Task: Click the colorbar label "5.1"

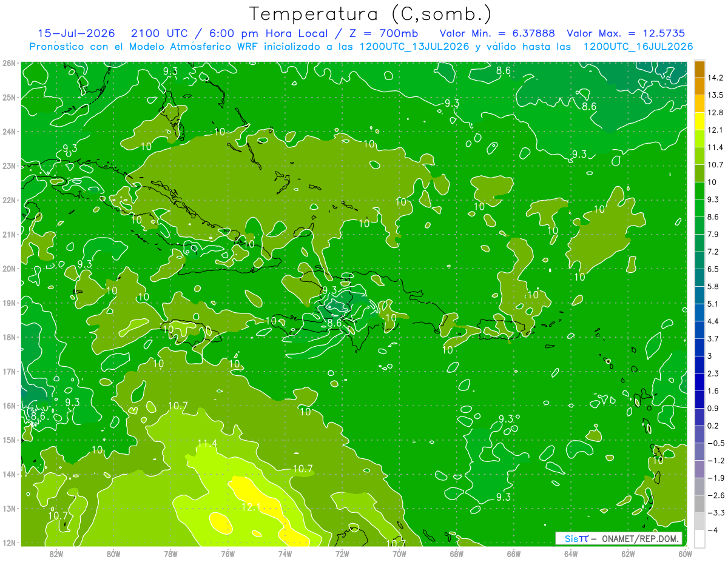Action: [x=713, y=304]
